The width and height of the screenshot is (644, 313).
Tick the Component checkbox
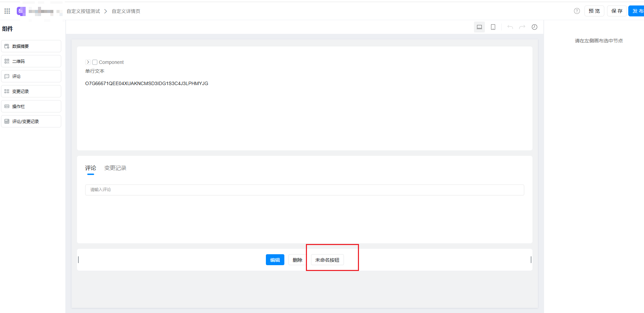click(x=95, y=62)
